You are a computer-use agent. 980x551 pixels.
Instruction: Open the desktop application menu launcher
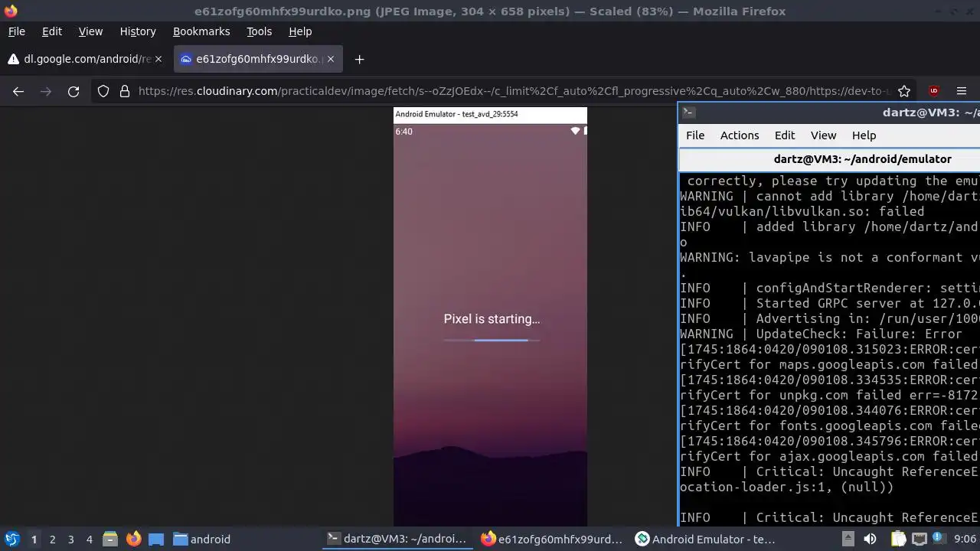(x=11, y=539)
